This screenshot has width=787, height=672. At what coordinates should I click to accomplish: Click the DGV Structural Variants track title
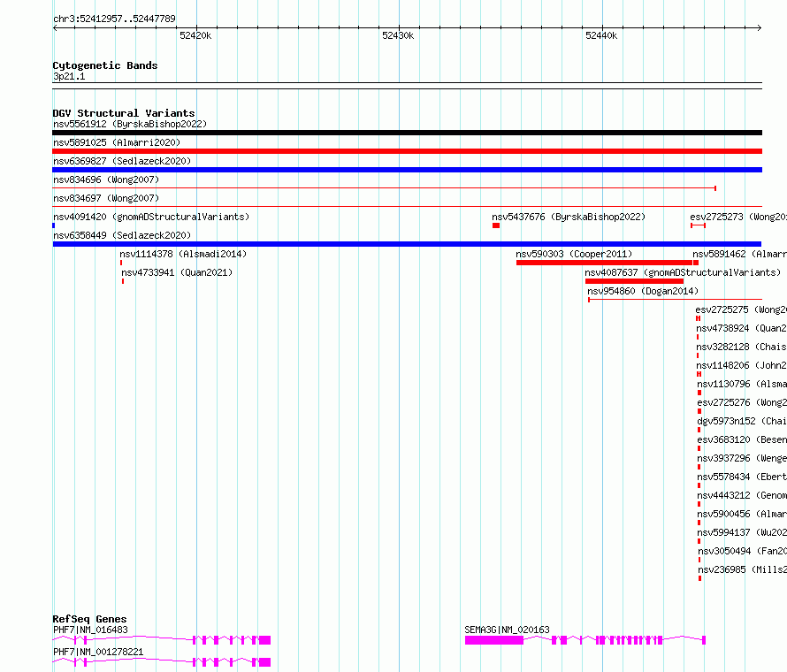tap(124, 113)
